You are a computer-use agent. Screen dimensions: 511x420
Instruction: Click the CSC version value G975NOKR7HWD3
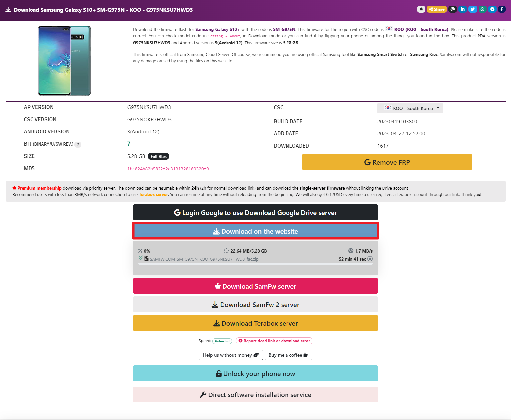coord(150,120)
